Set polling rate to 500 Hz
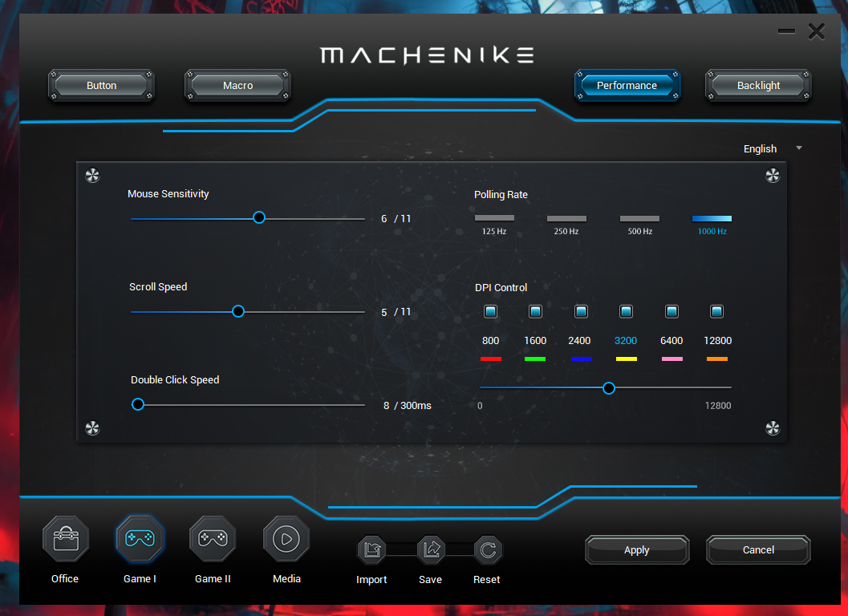The image size is (848, 616). [x=639, y=218]
